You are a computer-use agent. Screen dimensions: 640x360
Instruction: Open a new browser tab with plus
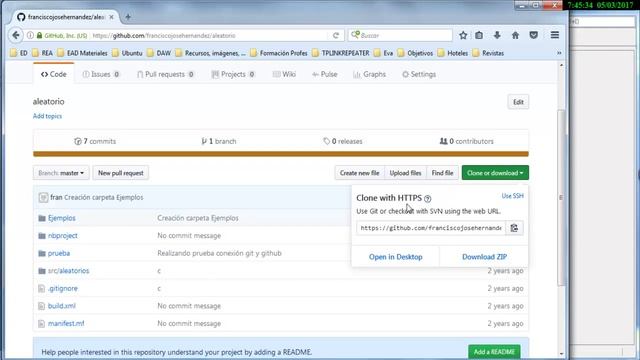click(x=128, y=17)
